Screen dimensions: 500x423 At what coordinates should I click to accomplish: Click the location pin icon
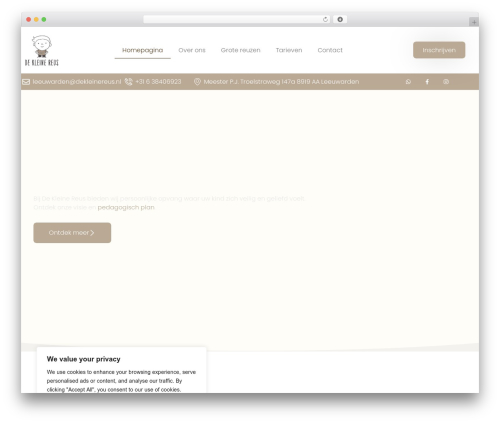pos(197,82)
